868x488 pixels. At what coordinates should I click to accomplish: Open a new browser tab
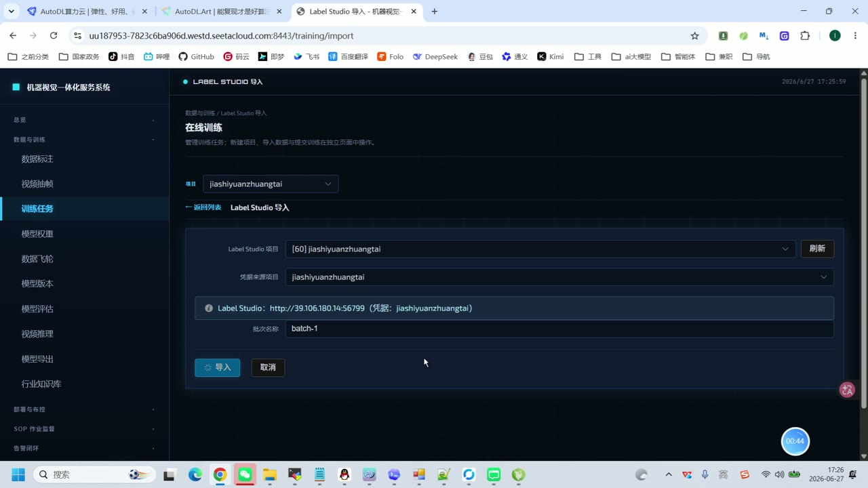coord(435,12)
